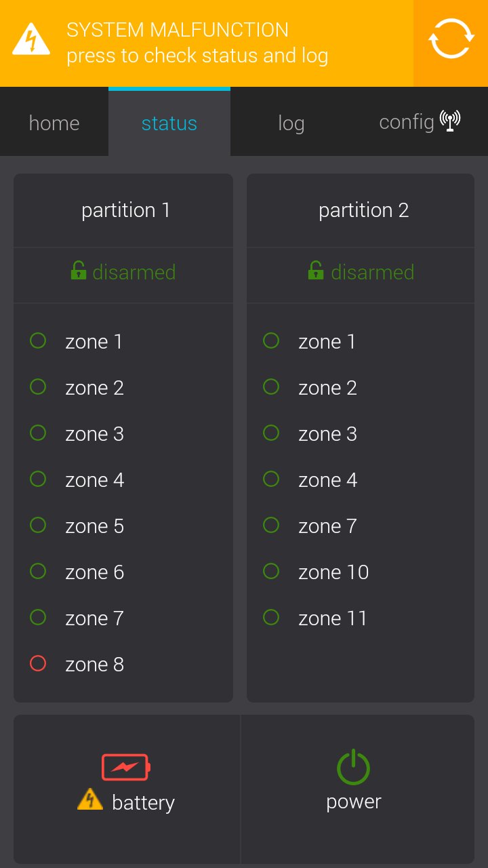Select zone 5 in partition 1

click(94, 526)
